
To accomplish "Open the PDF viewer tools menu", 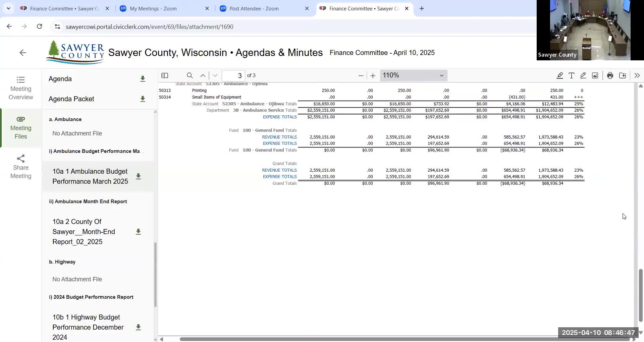I will click(637, 75).
